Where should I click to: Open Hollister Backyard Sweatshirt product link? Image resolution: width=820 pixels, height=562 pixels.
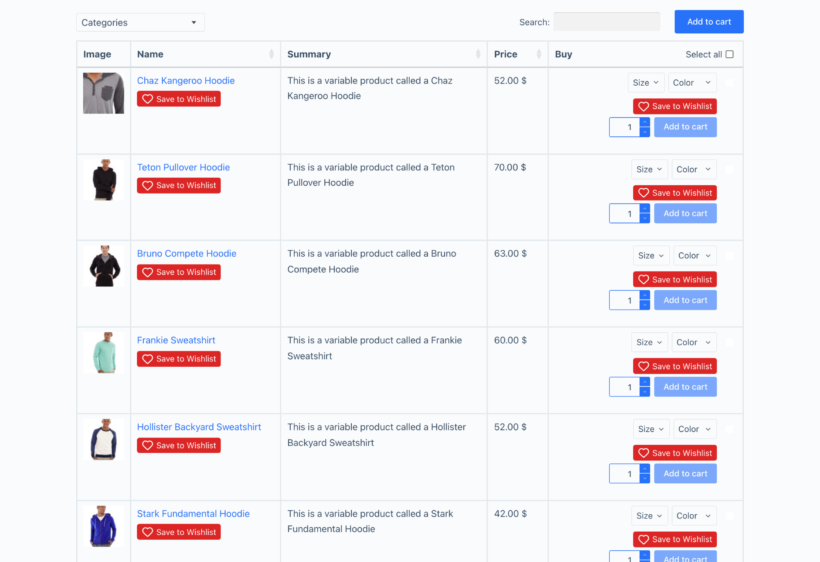tap(199, 427)
